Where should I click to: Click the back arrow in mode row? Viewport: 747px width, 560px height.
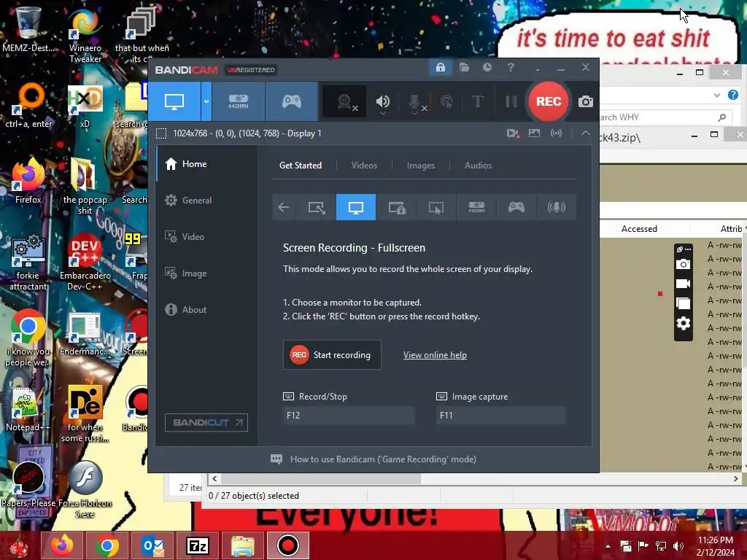click(x=284, y=207)
